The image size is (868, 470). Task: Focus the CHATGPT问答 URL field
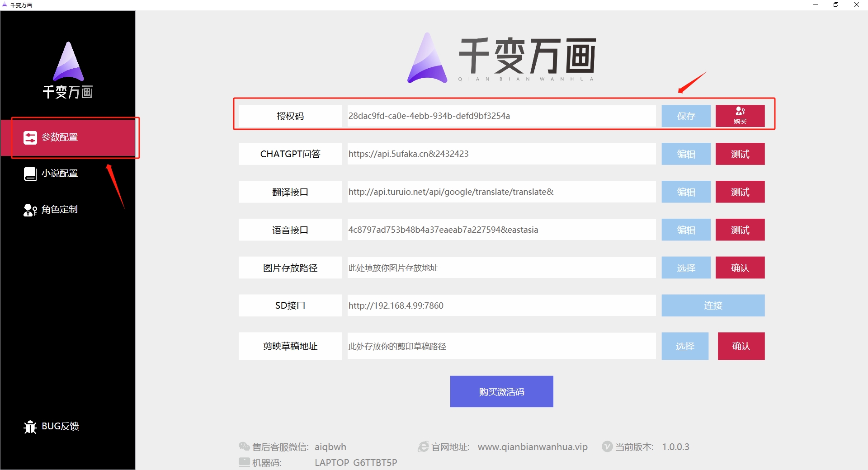[x=501, y=154]
